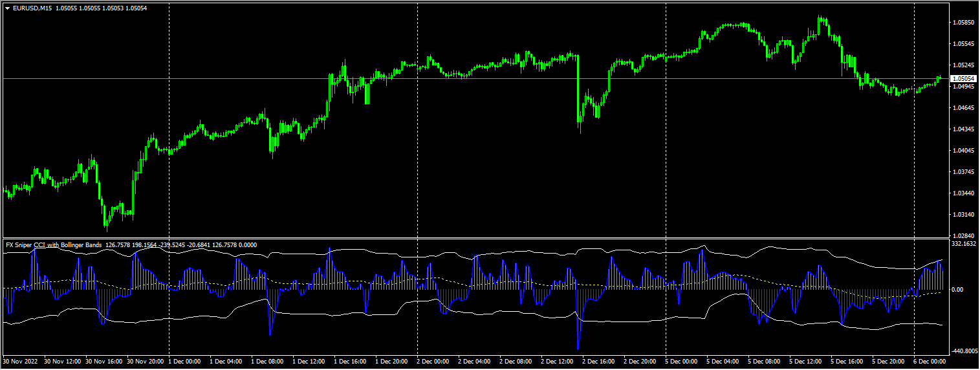The image size is (980, 370).
Task: Click the current price tag 1.05054
Action: (x=963, y=78)
